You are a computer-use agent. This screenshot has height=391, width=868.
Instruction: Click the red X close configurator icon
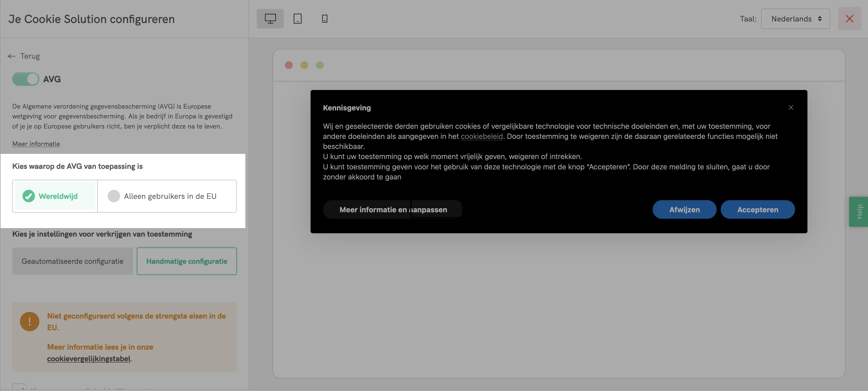849,19
